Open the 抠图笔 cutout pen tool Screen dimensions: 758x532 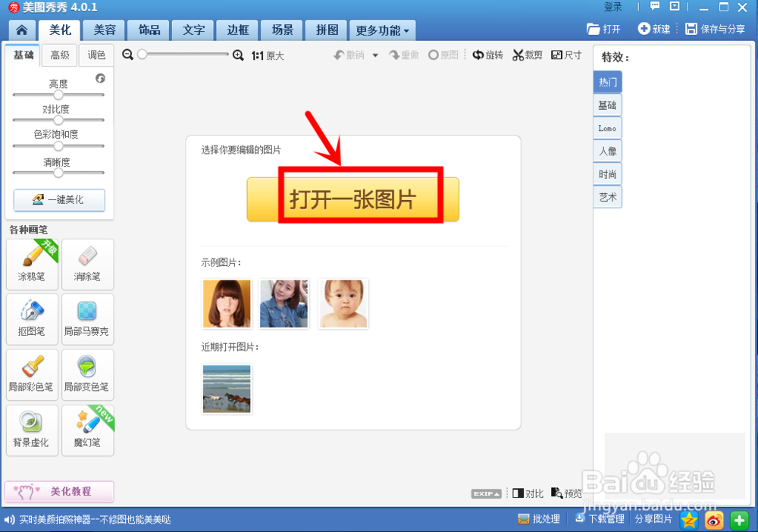point(32,319)
